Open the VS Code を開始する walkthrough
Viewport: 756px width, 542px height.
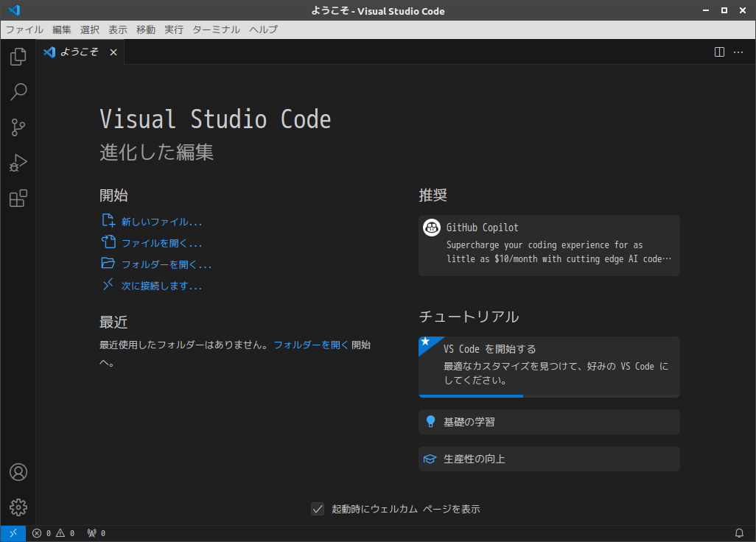click(x=549, y=367)
